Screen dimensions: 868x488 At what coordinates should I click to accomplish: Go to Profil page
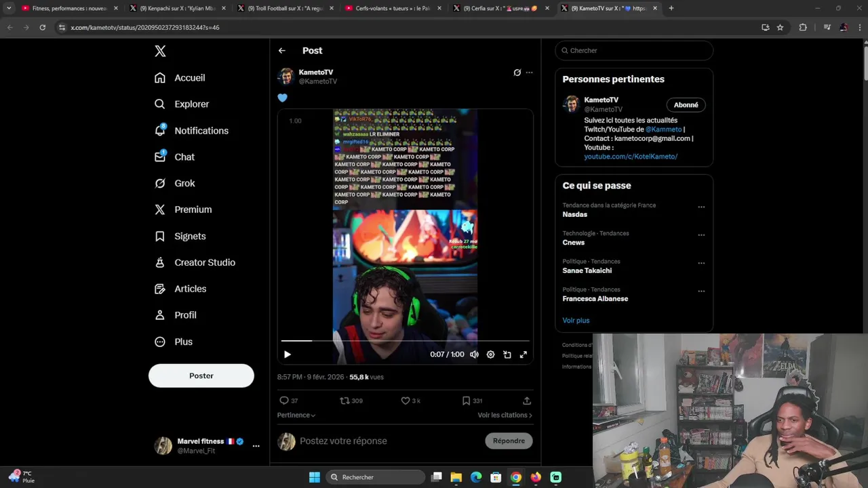point(175,315)
